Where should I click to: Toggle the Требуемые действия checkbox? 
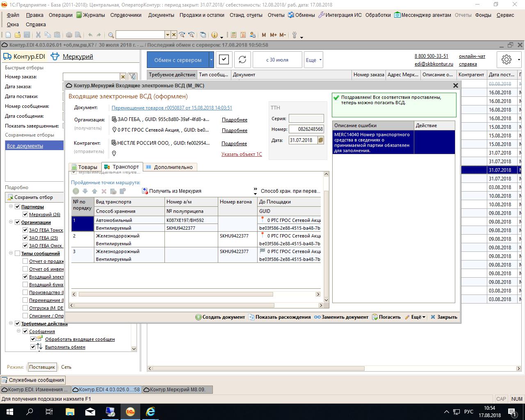coord(17,324)
